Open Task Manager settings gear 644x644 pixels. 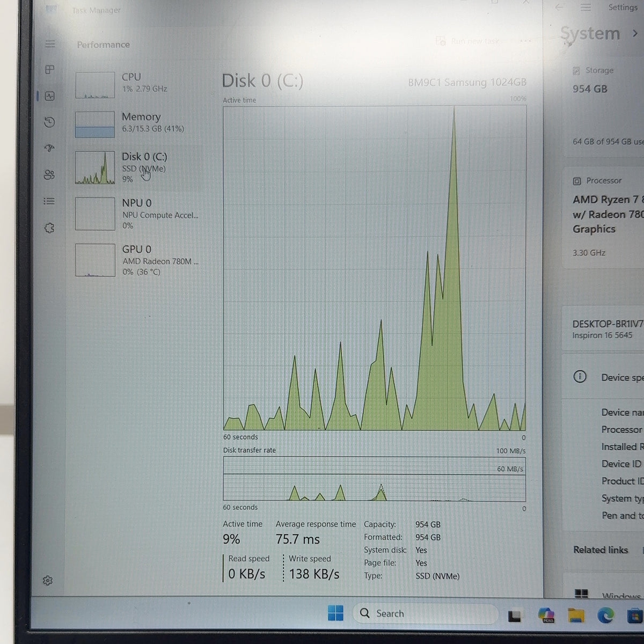48,581
